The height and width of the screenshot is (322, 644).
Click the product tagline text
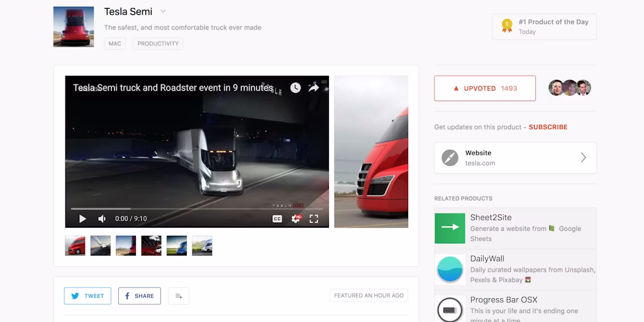[183, 28]
